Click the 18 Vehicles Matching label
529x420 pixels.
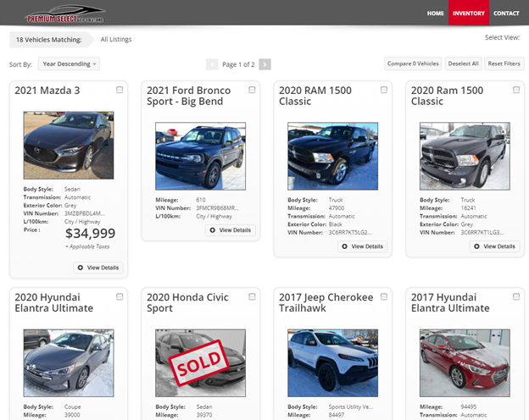point(49,40)
